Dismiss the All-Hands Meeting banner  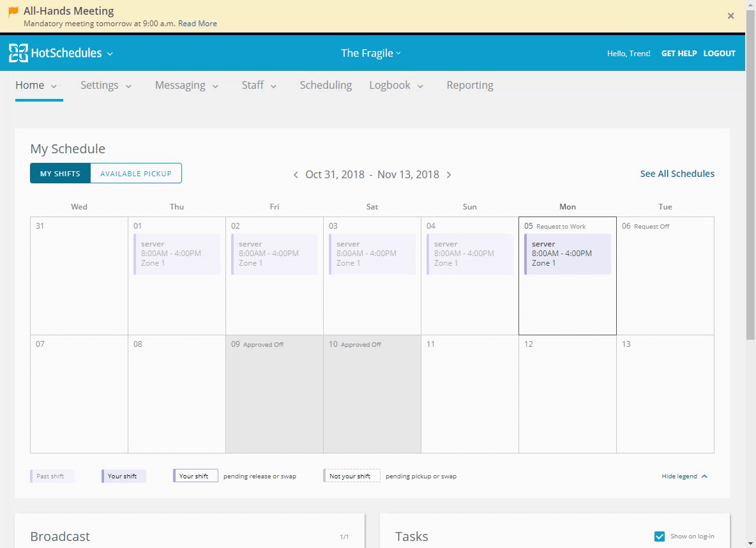click(x=730, y=16)
